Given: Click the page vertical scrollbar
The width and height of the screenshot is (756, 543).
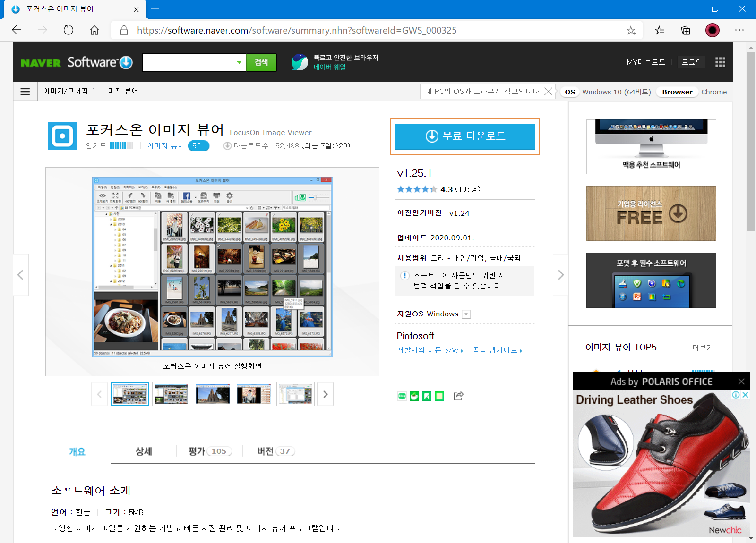Looking at the screenshot, I should pyautogui.click(x=751, y=142).
